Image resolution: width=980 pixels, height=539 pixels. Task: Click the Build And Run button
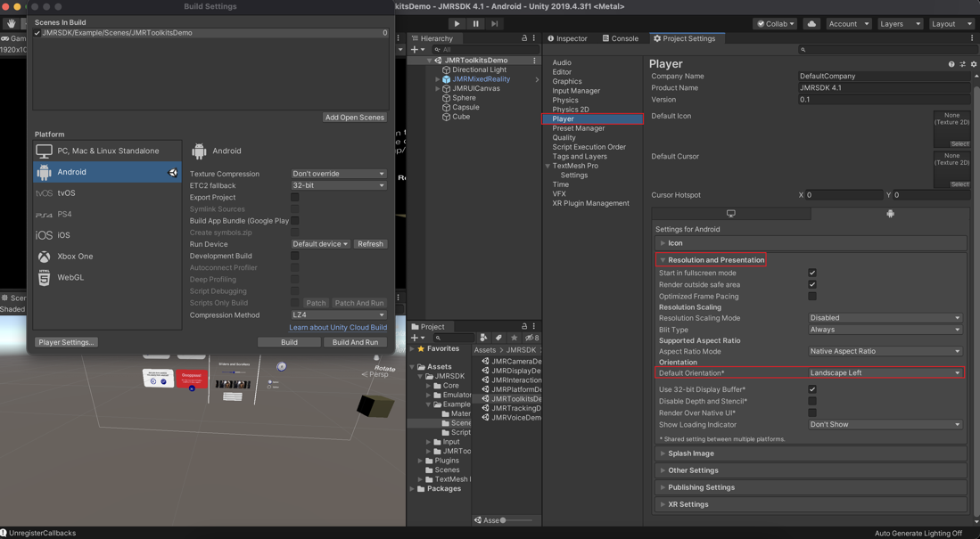(355, 342)
